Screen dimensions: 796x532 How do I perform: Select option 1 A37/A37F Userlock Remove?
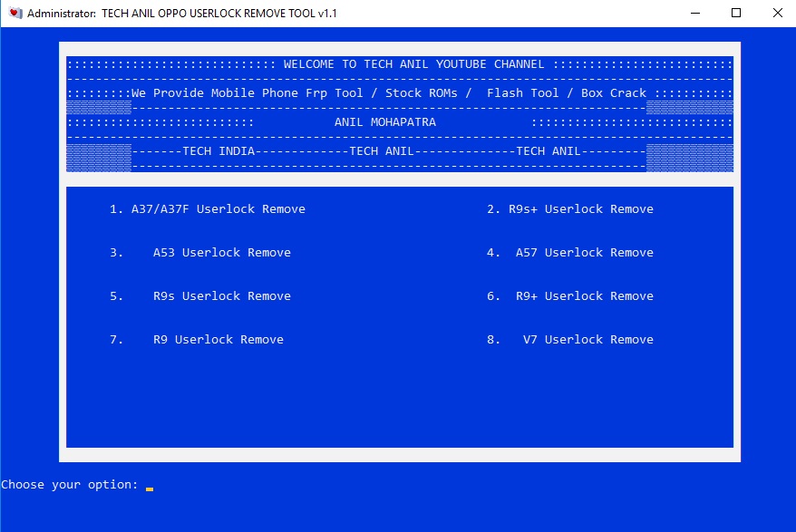click(207, 208)
